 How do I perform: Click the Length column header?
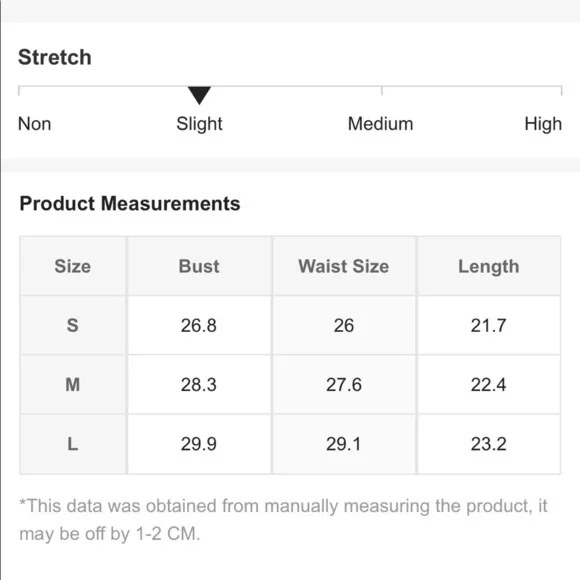(x=489, y=266)
